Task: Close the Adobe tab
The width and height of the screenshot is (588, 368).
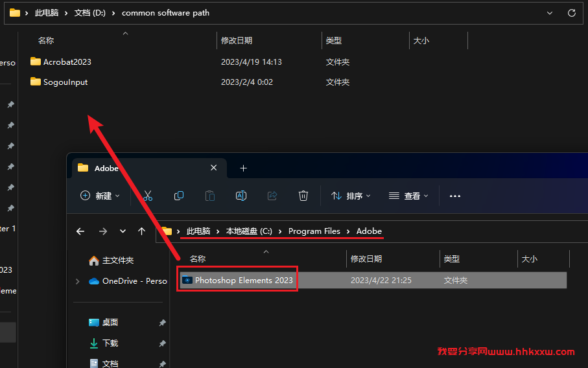Action: click(214, 168)
